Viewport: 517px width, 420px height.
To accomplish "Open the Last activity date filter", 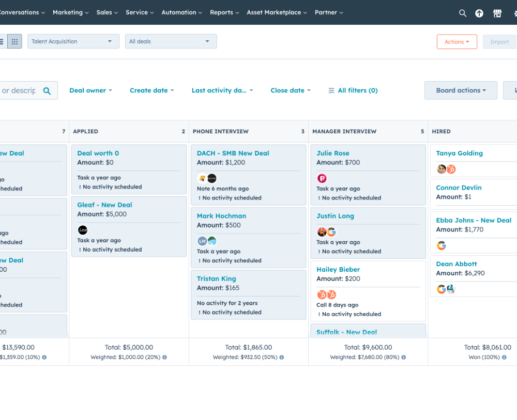I will click(222, 90).
